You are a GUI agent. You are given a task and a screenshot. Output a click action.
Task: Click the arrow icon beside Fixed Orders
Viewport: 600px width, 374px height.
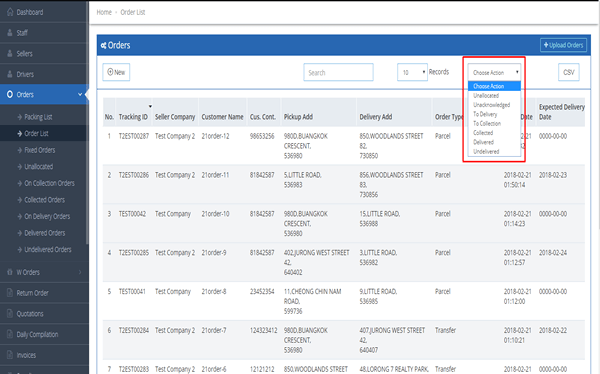coord(20,150)
